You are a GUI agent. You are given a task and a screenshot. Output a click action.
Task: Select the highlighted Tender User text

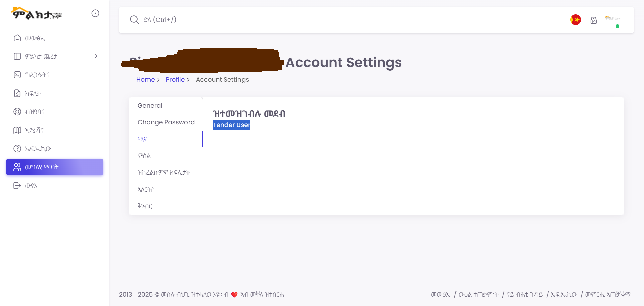(231, 125)
